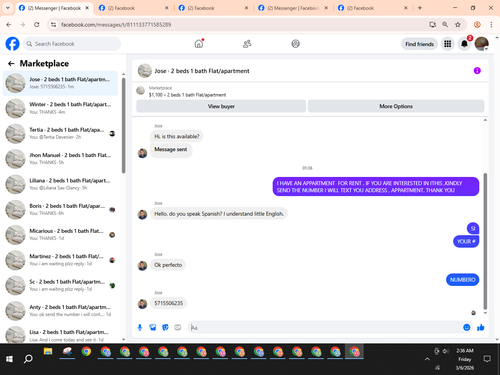Attach a photo with the image icon
Viewport: 500px width, 375px height.
pos(153,327)
